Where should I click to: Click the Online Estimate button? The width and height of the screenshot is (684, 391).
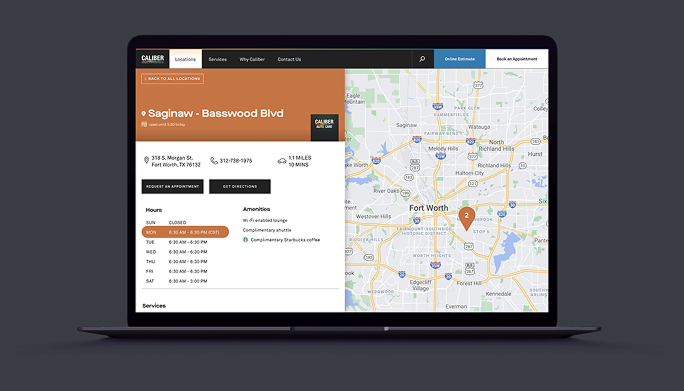coord(459,59)
